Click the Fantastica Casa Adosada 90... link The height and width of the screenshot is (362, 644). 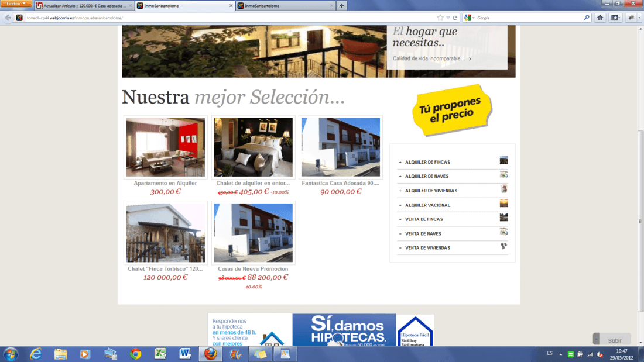click(x=341, y=184)
